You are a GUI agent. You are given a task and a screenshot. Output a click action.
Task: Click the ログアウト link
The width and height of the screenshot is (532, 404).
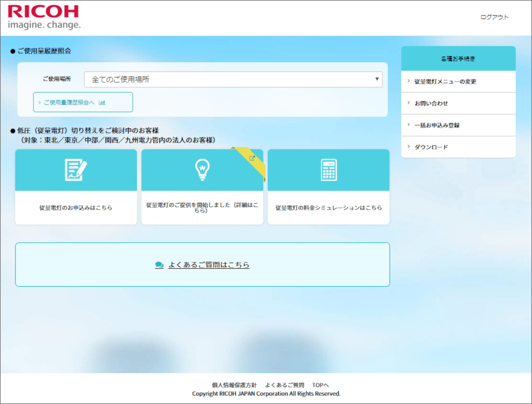point(494,17)
